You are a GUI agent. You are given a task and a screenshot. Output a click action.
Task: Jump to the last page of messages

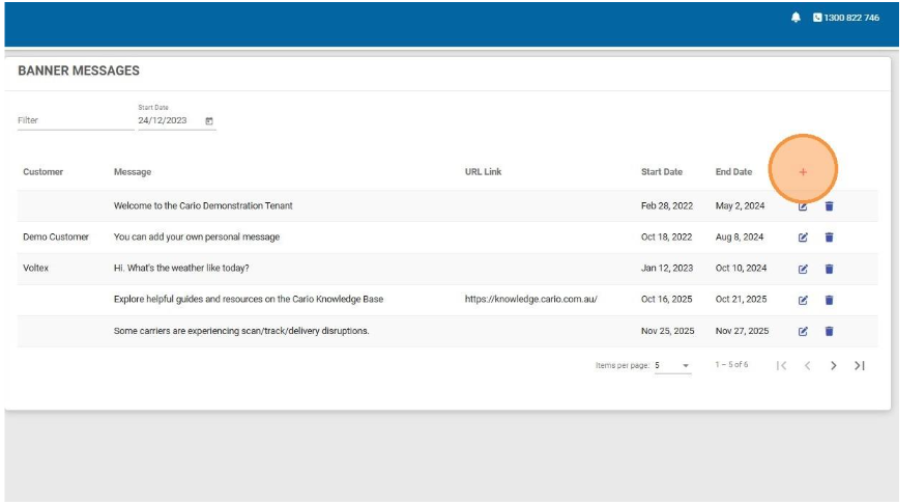click(859, 366)
